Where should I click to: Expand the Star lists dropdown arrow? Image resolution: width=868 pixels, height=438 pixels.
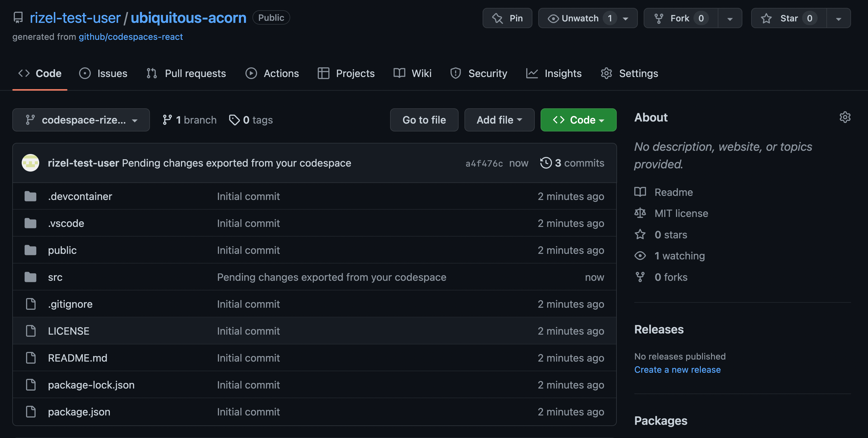tap(838, 18)
